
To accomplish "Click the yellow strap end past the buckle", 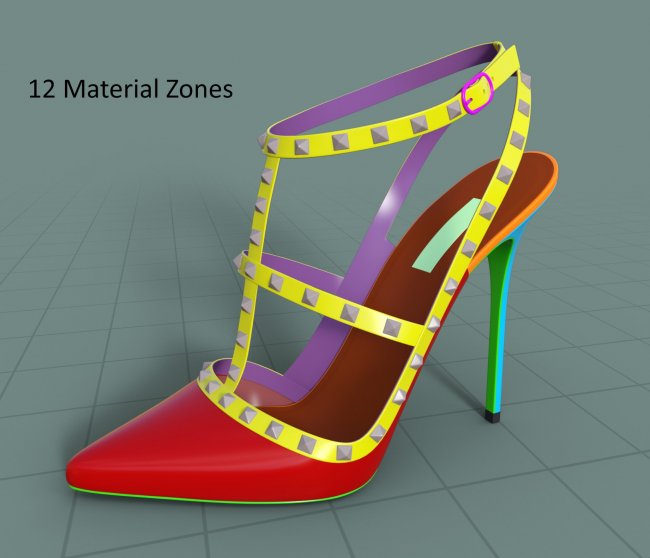I will pyautogui.click(x=504, y=68).
